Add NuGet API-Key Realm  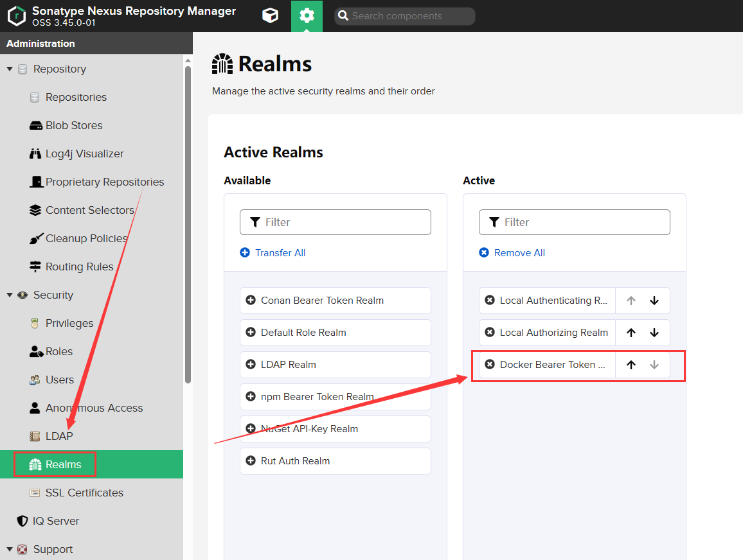(335, 429)
